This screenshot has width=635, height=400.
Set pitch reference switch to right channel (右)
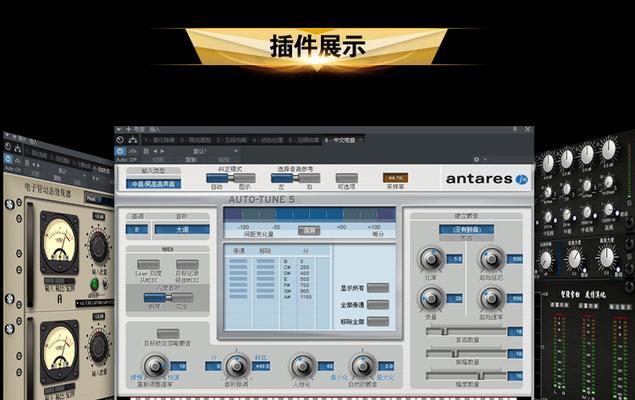coord(309,178)
